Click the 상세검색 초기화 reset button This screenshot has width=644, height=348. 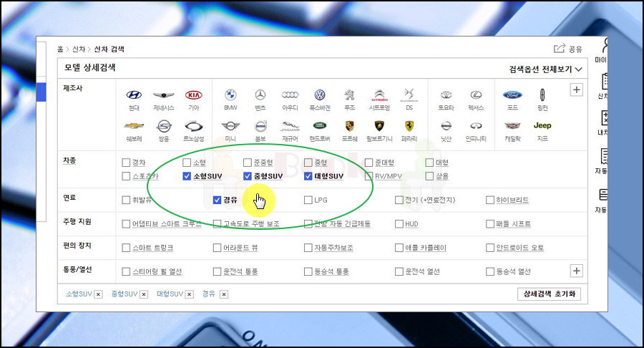pos(549,294)
